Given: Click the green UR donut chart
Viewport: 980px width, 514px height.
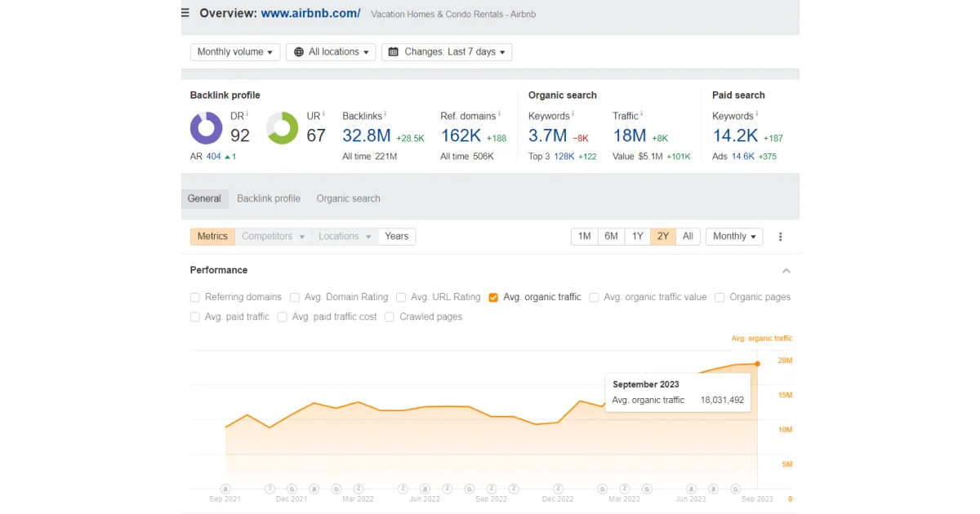Looking at the screenshot, I should (283, 128).
